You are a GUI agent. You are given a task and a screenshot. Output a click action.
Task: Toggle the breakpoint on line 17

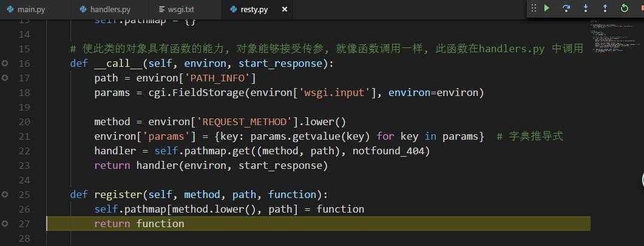(x=5, y=78)
